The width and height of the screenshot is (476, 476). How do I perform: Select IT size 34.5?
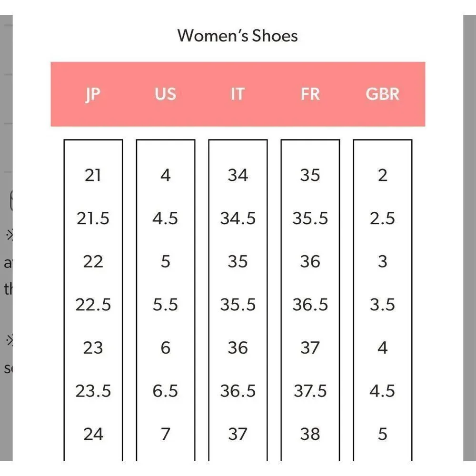coord(238,218)
